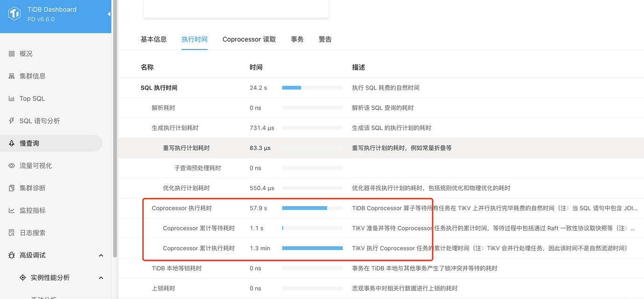Collapse the 高级调试 submenu chevron

[x=101, y=256]
